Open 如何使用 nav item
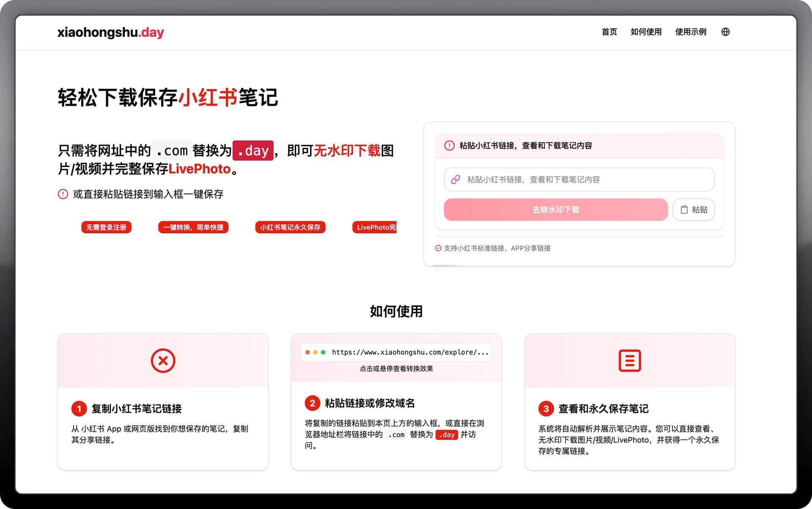 [646, 32]
